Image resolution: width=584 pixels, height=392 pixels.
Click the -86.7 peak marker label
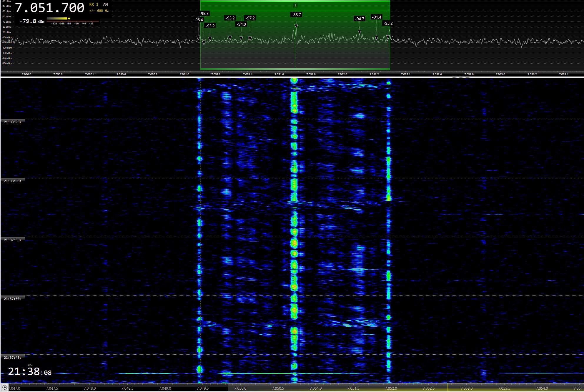296,15
